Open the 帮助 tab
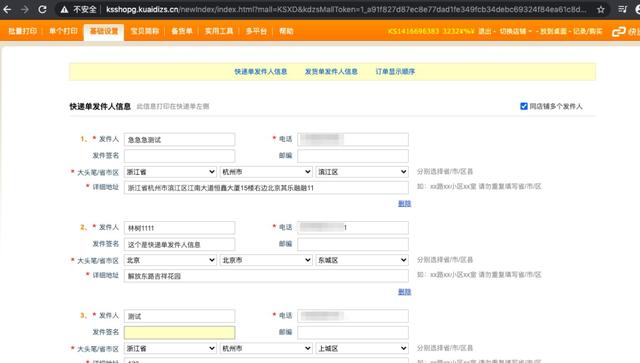Viewport: 640px width, 363px height. point(286,31)
